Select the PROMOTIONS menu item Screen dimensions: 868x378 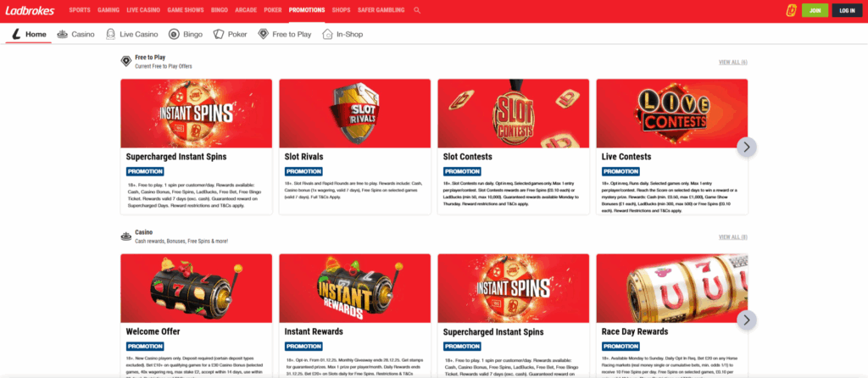click(307, 10)
